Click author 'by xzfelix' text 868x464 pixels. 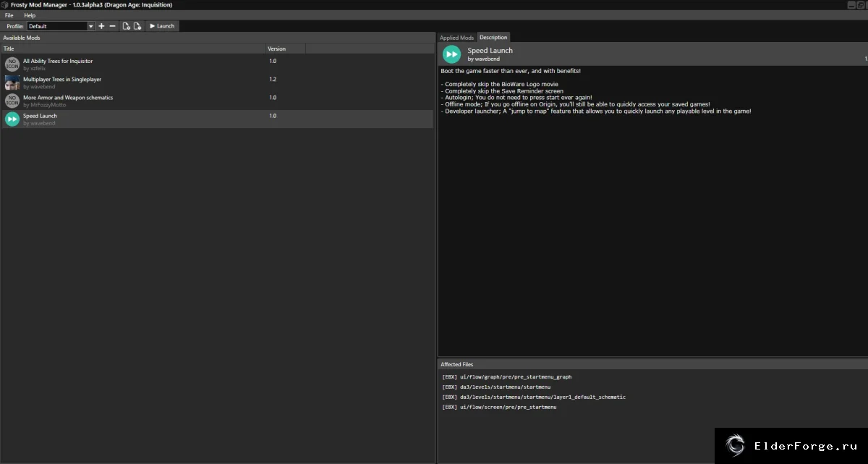coord(34,69)
